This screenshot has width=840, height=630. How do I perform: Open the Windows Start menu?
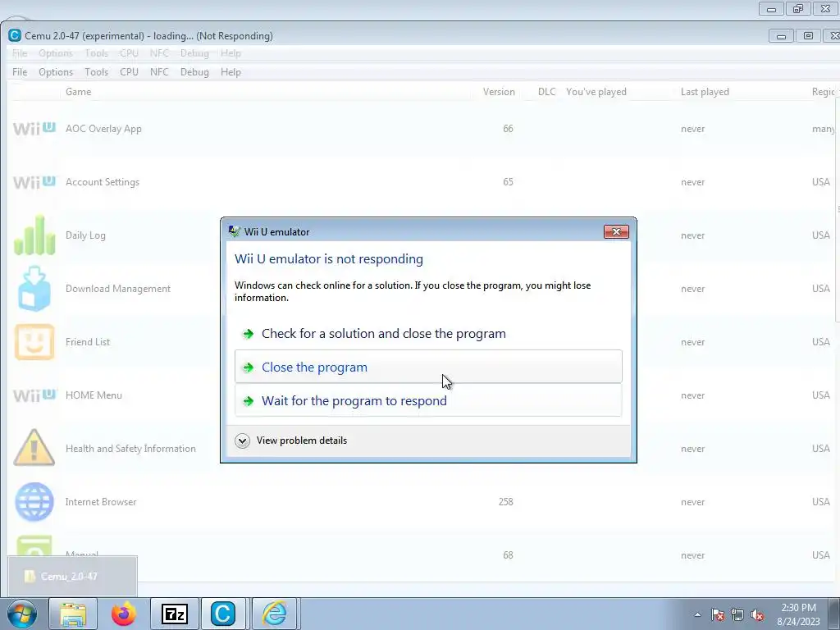[x=22, y=614]
